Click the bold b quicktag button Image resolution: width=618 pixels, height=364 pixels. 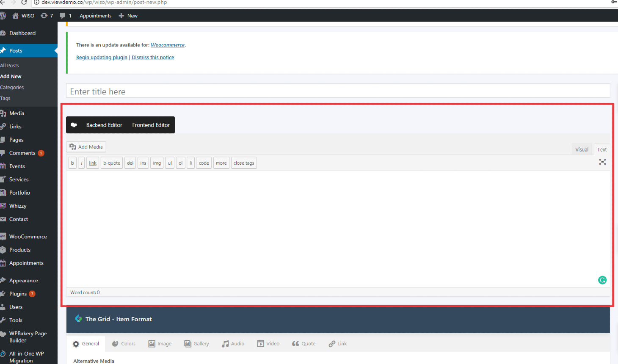pos(72,163)
